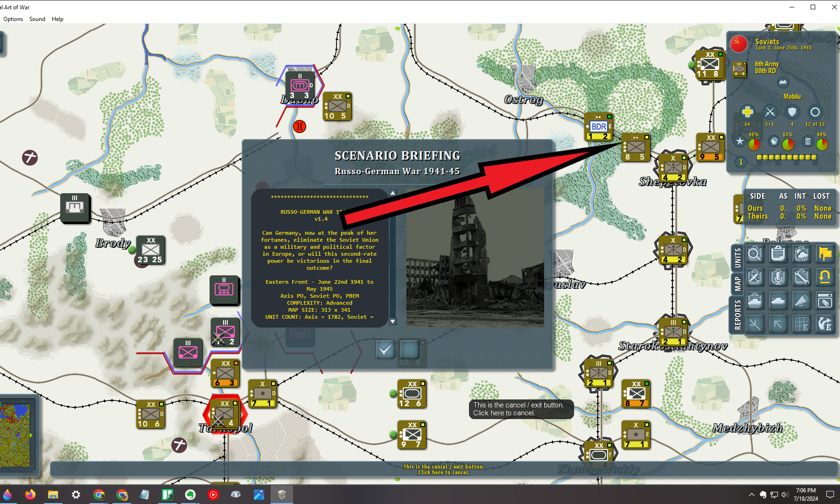Click the locomotive rail transport icon
This screenshot has width=840, height=504.
click(783, 82)
